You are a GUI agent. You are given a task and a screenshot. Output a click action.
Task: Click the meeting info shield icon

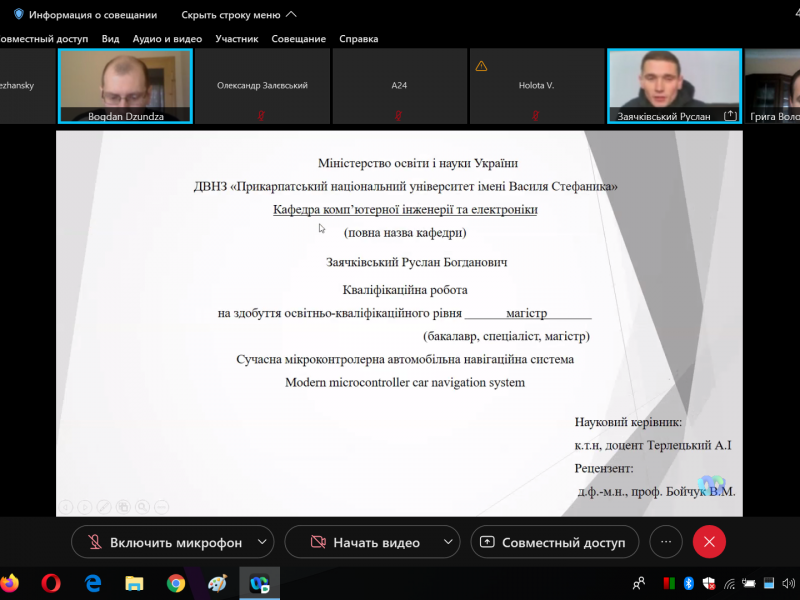point(18,15)
